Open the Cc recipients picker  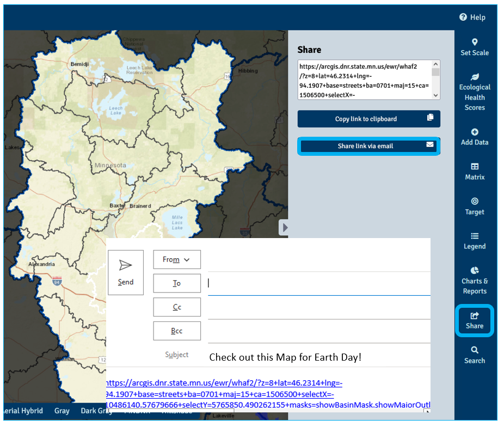coord(176,307)
